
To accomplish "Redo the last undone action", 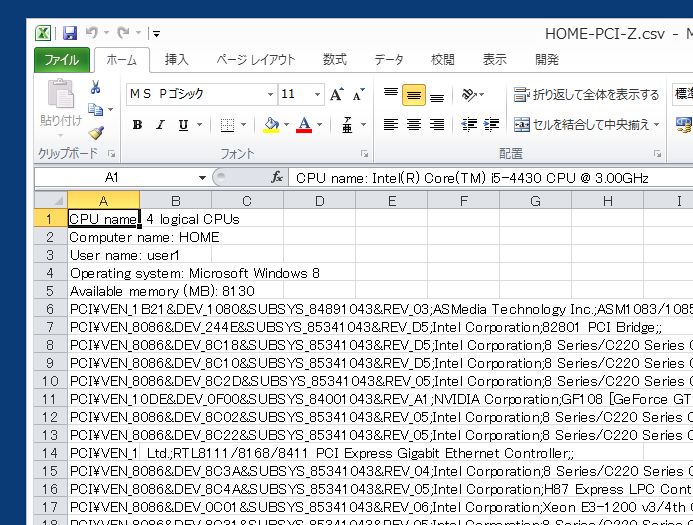I will [124, 33].
